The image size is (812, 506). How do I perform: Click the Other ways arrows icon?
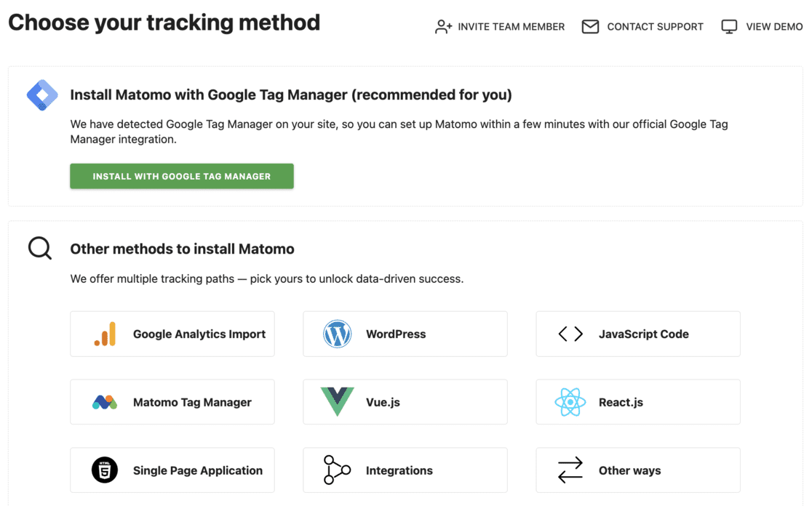pyautogui.click(x=570, y=470)
